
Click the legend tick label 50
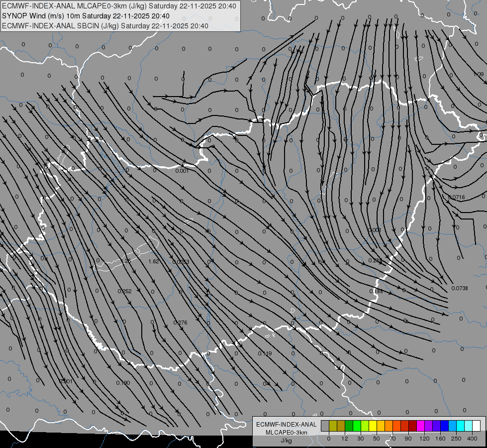[377, 439]
